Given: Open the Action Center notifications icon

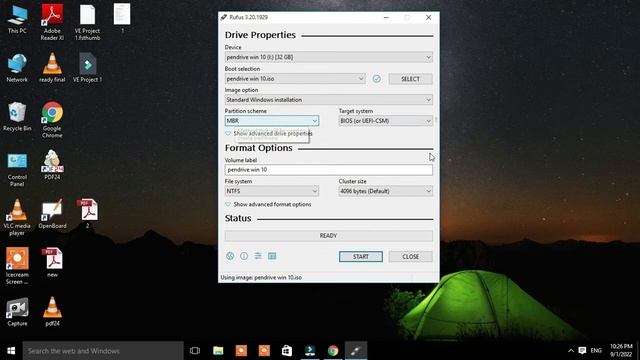Looking at the screenshot, I should (x=582, y=351).
